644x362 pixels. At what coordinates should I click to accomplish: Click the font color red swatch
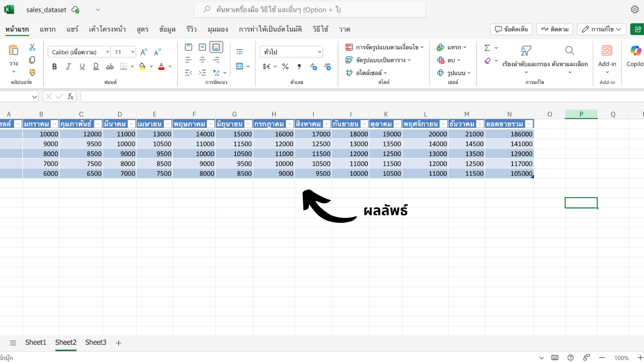161,66
